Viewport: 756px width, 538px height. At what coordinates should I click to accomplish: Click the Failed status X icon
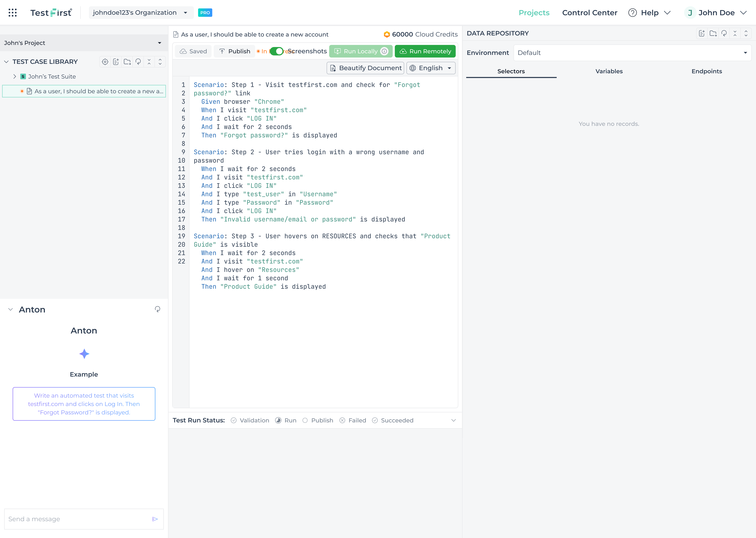click(x=342, y=420)
